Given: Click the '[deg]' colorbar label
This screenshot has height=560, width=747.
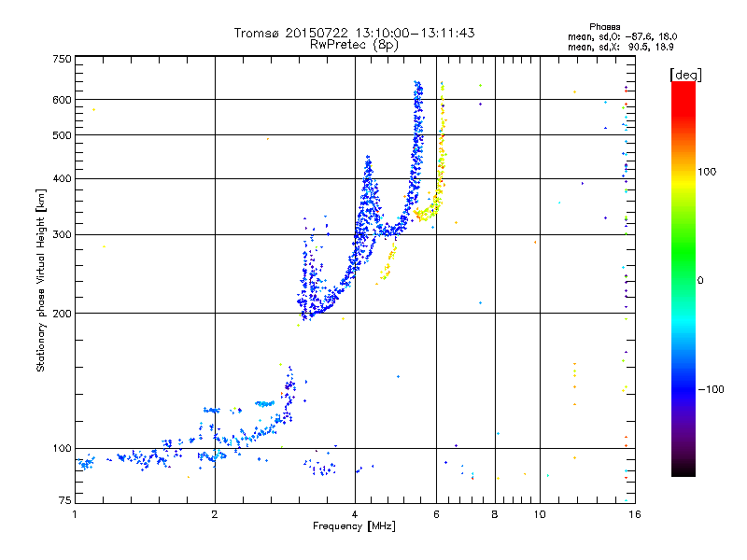Looking at the screenshot, I should (x=685, y=75).
